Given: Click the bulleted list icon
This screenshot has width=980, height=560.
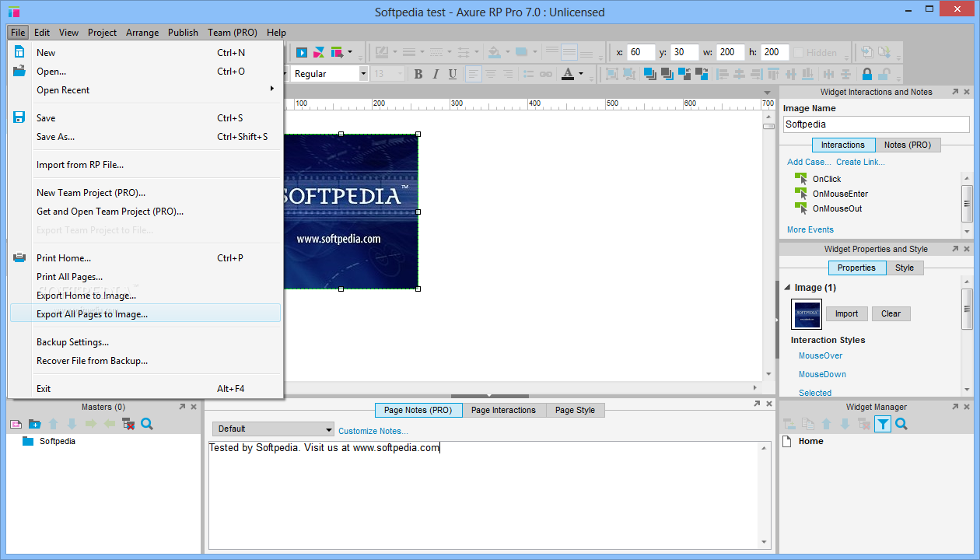Looking at the screenshot, I should point(529,74).
